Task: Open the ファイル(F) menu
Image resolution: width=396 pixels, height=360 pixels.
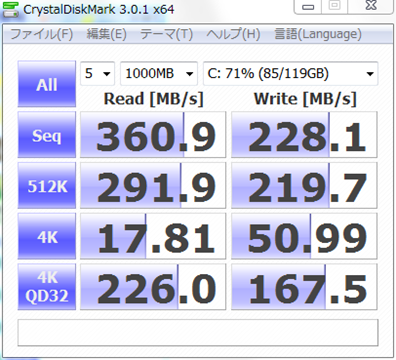Action: [x=42, y=34]
